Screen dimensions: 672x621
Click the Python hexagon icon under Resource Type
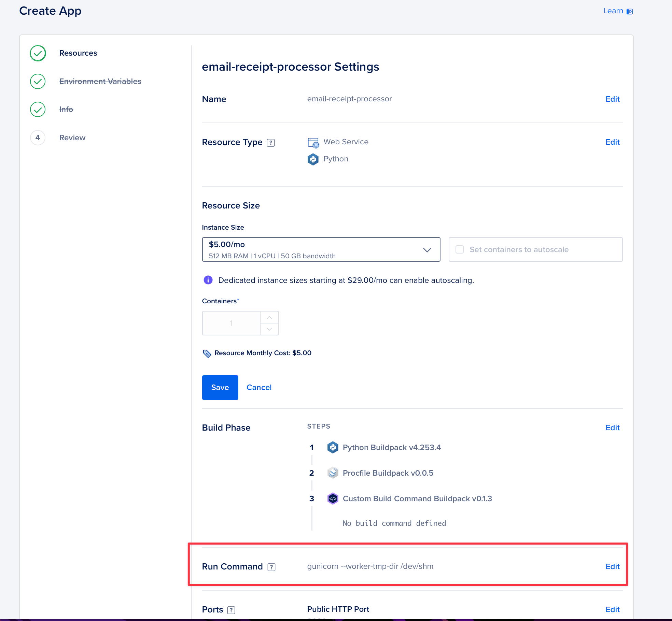(x=313, y=159)
